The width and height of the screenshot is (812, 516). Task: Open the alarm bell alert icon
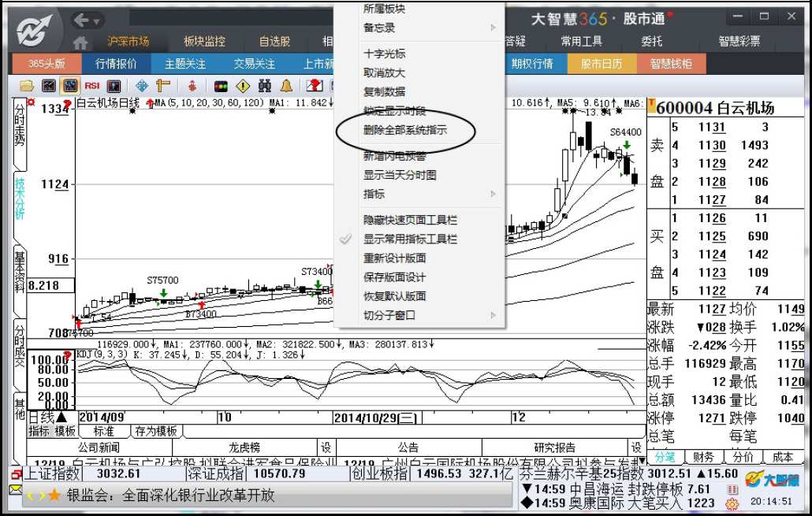(286, 85)
